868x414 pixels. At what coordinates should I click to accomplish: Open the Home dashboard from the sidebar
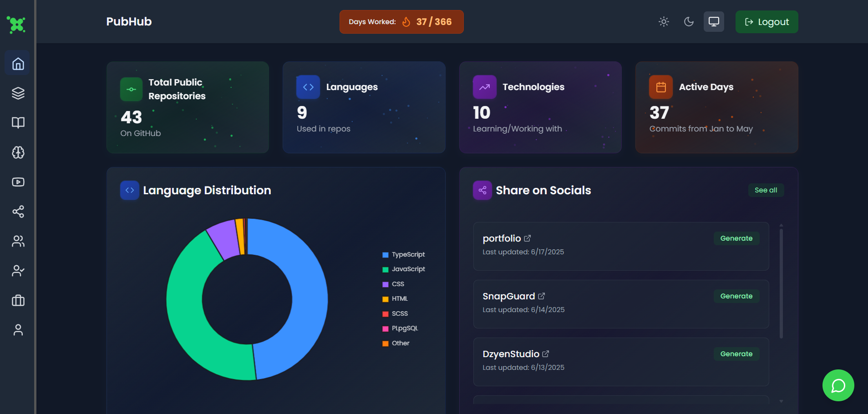(x=17, y=63)
